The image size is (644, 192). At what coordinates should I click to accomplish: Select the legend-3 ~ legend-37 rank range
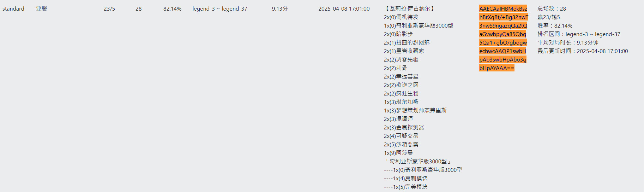click(x=220, y=8)
